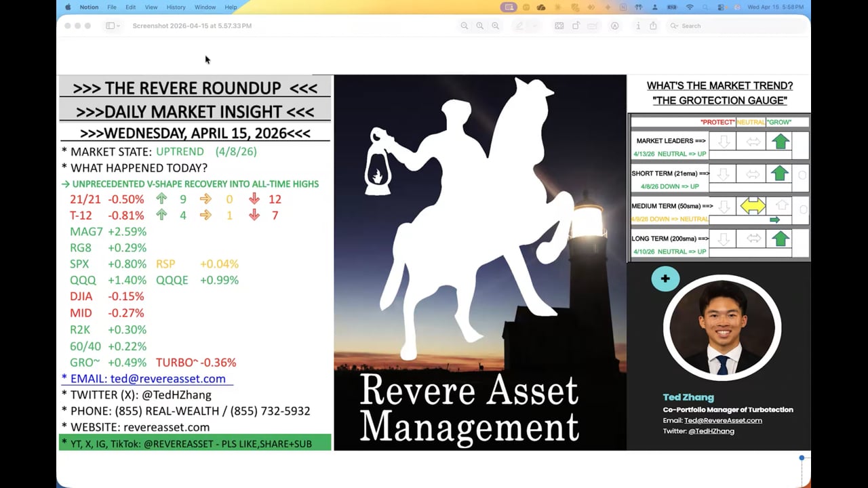
Task: Open the History menu
Action: [176, 7]
